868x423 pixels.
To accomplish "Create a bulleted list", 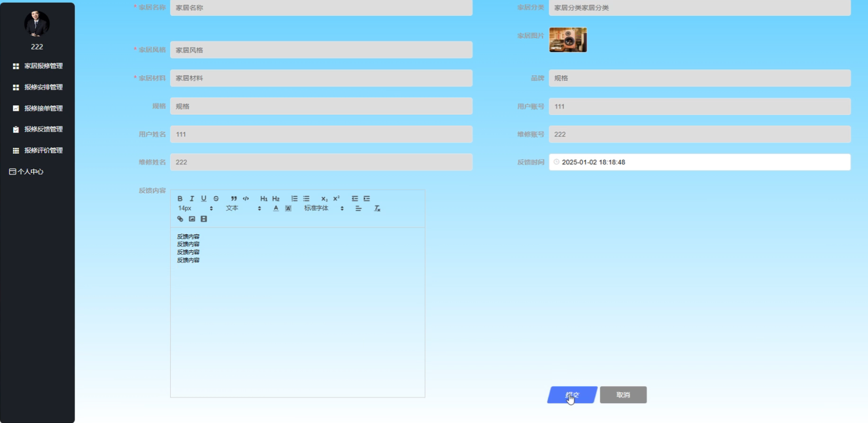I will (306, 198).
